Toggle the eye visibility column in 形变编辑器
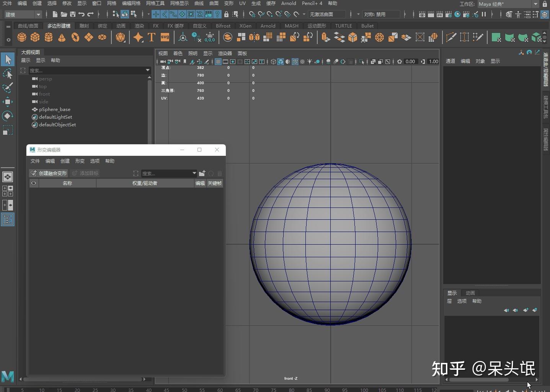The width and height of the screenshot is (550, 392). pos(34,183)
